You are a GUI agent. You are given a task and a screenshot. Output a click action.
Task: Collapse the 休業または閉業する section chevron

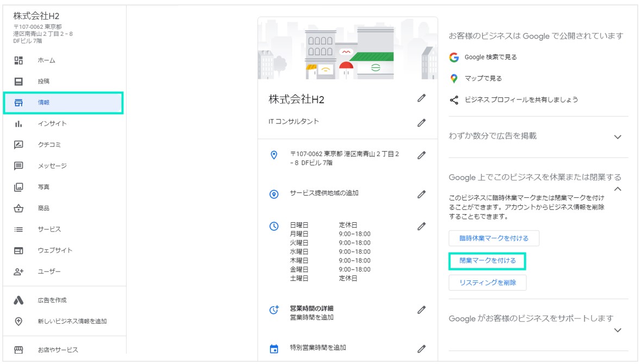point(617,189)
